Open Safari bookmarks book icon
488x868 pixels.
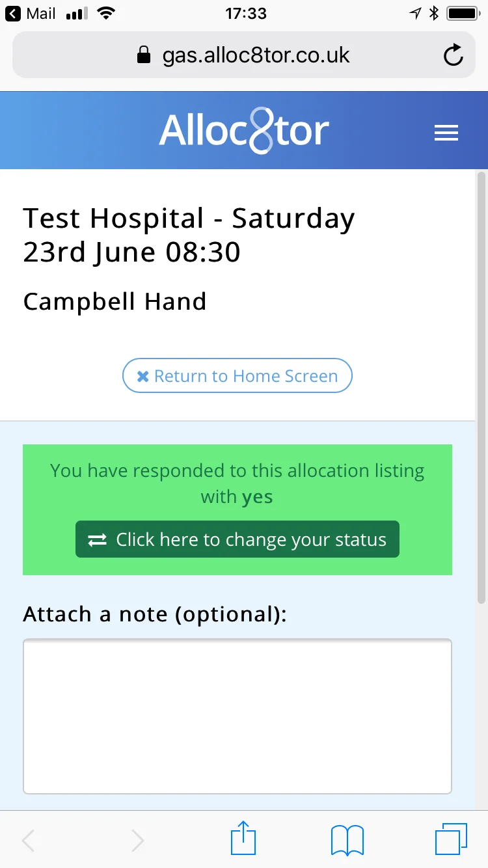[x=347, y=840]
